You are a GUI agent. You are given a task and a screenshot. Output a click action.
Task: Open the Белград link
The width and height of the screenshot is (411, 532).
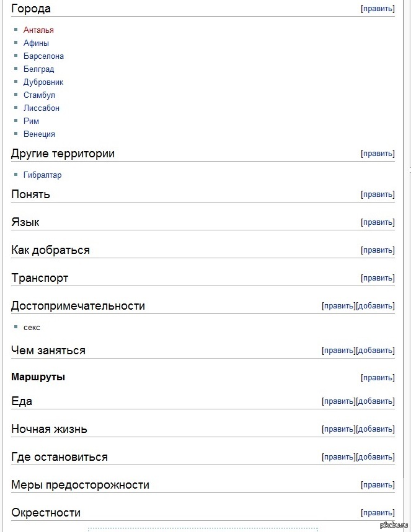[38, 69]
